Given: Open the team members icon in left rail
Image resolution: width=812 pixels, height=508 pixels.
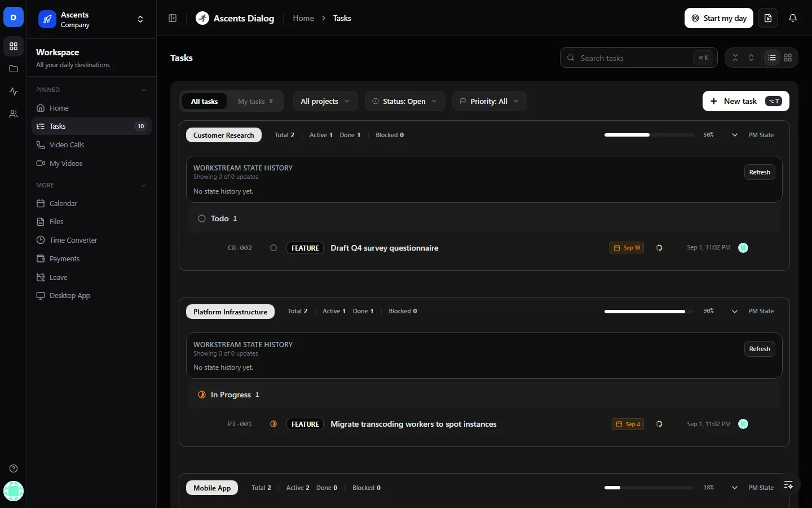Looking at the screenshot, I should (14, 114).
